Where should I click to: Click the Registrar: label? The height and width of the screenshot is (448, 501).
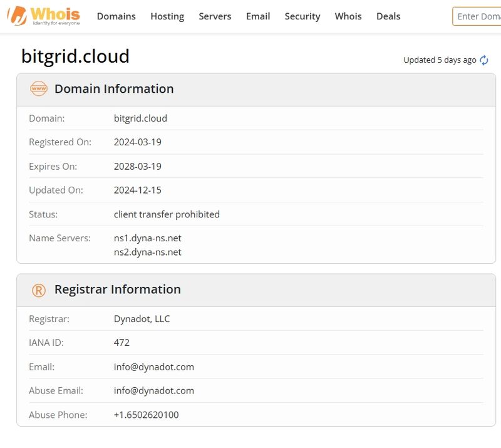[49, 319]
